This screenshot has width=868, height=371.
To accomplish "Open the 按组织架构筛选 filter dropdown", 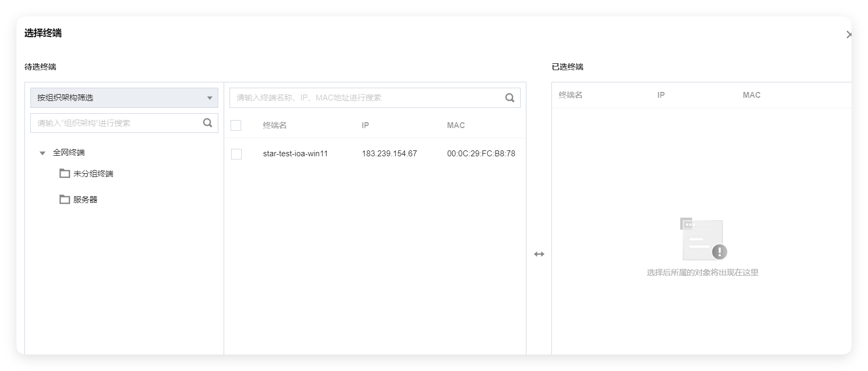I will point(124,98).
